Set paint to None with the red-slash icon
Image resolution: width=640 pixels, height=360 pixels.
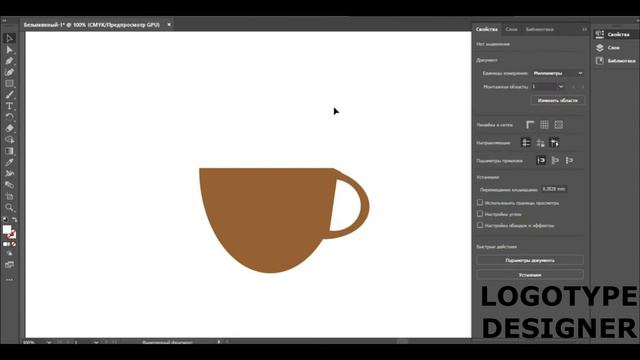tap(14, 244)
